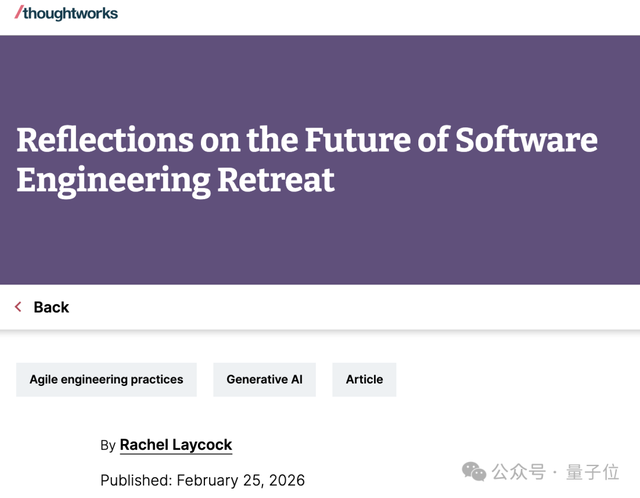The width and height of the screenshot is (640, 498).
Task: Select the Generative AI tag
Action: (264, 380)
